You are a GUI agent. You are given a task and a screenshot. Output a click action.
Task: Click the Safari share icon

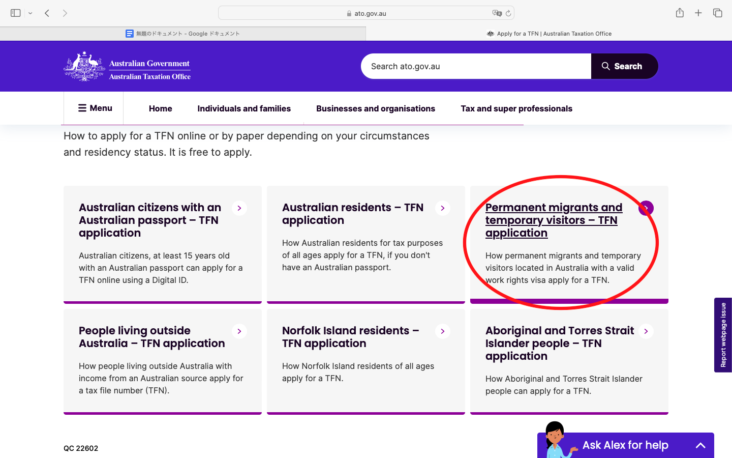[x=679, y=13]
